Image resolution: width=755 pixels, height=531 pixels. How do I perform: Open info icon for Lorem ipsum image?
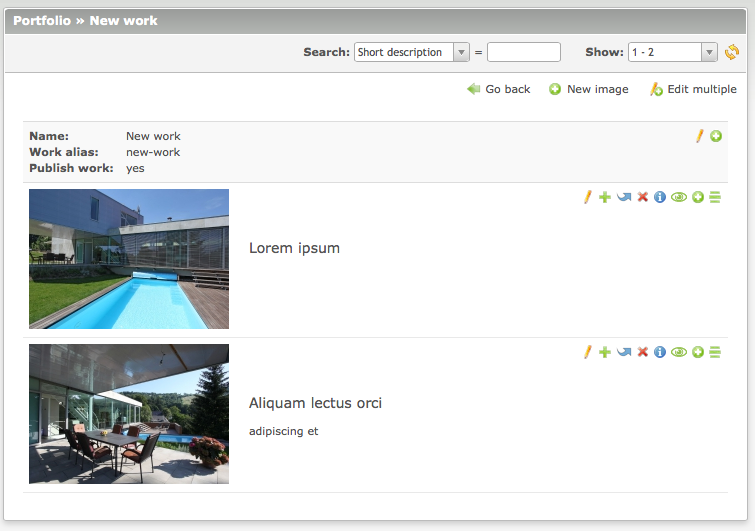tap(660, 198)
